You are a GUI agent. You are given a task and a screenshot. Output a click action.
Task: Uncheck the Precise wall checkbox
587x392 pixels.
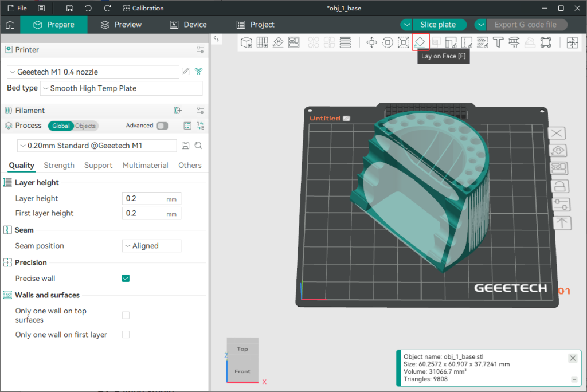(x=126, y=279)
